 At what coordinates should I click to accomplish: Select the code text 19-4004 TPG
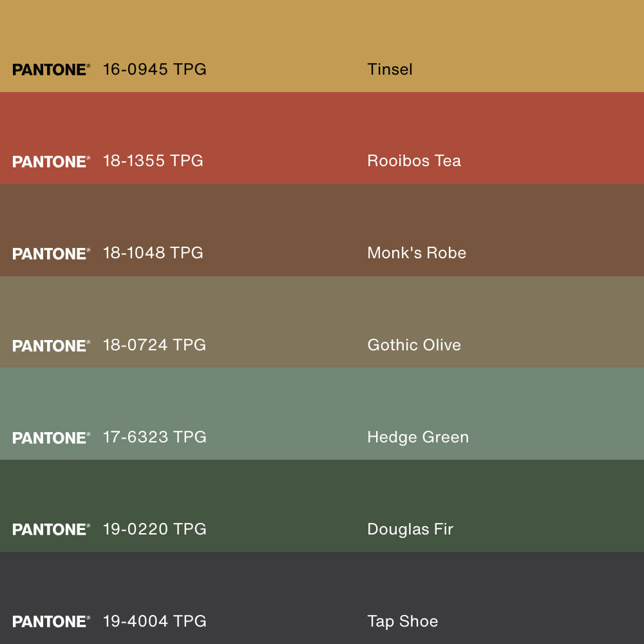(x=155, y=621)
